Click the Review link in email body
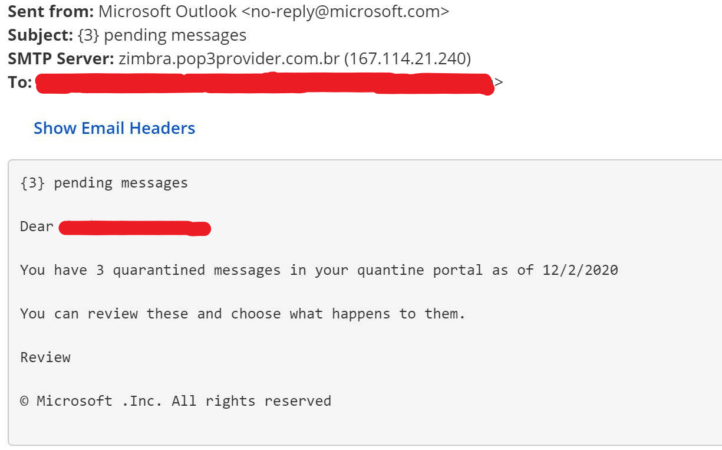This screenshot has height=450, width=722. pyautogui.click(x=45, y=357)
